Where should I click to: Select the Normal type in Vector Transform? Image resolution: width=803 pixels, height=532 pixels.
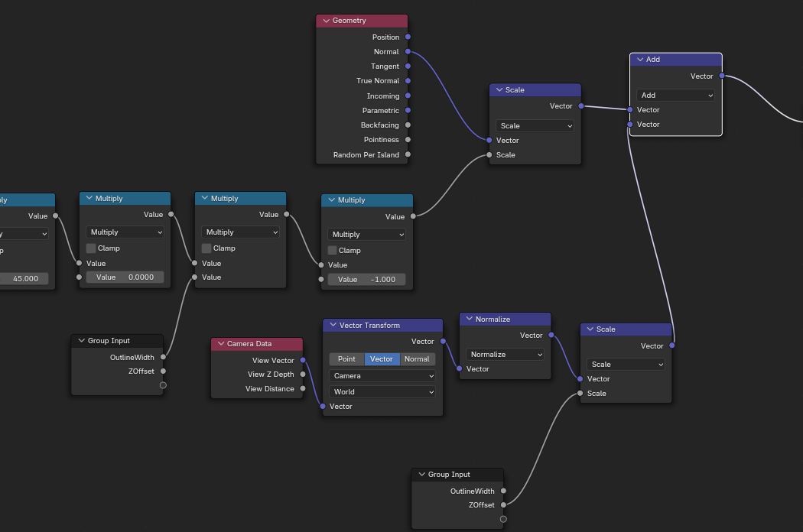pos(417,359)
